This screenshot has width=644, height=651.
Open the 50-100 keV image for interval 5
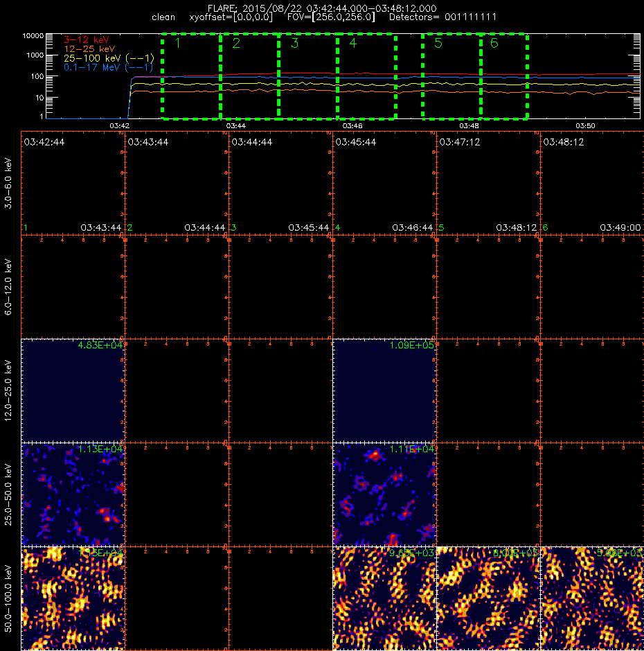(488, 598)
